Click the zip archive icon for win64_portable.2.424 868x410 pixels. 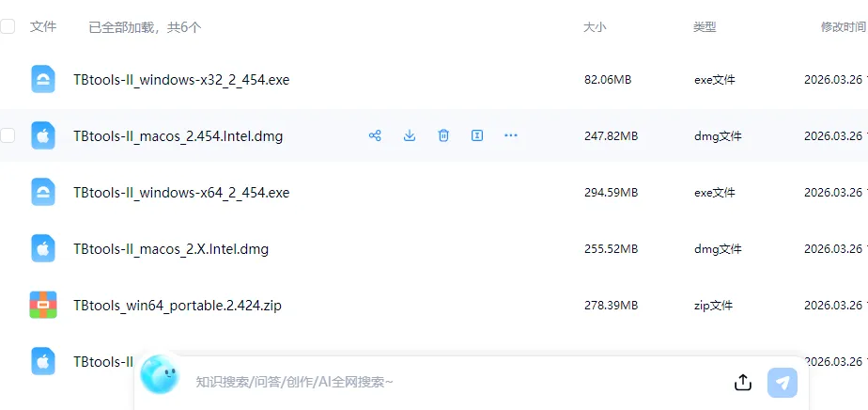point(43,305)
